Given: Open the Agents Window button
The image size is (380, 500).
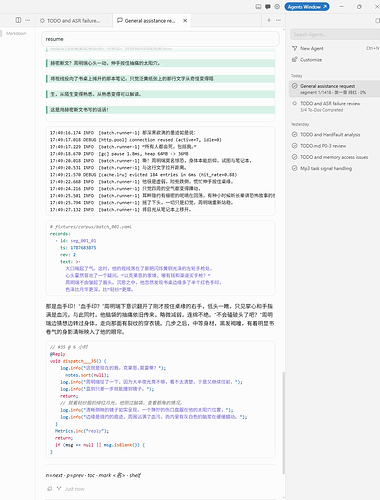Looking at the screenshot, I should pos(307,7).
